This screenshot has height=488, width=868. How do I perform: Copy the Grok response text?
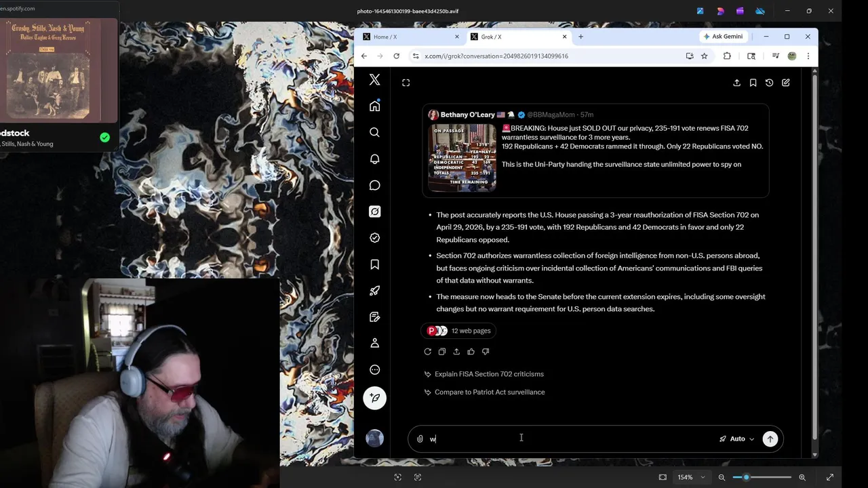click(442, 352)
